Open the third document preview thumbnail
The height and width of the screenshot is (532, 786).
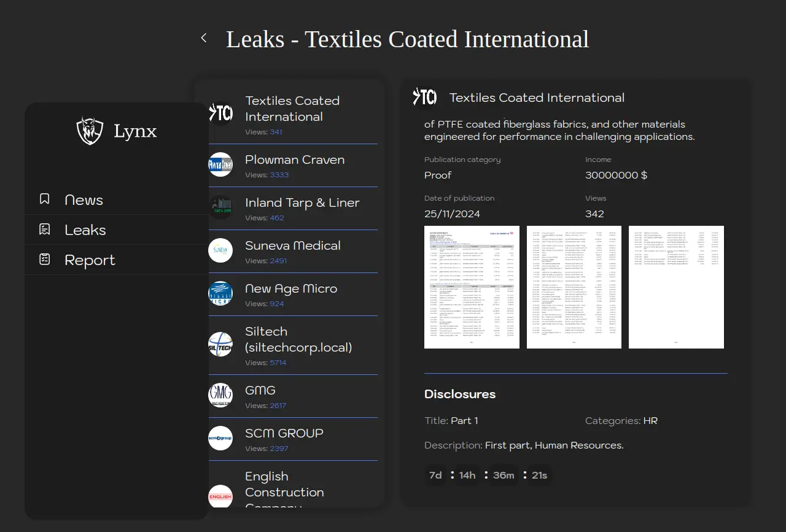coord(676,287)
